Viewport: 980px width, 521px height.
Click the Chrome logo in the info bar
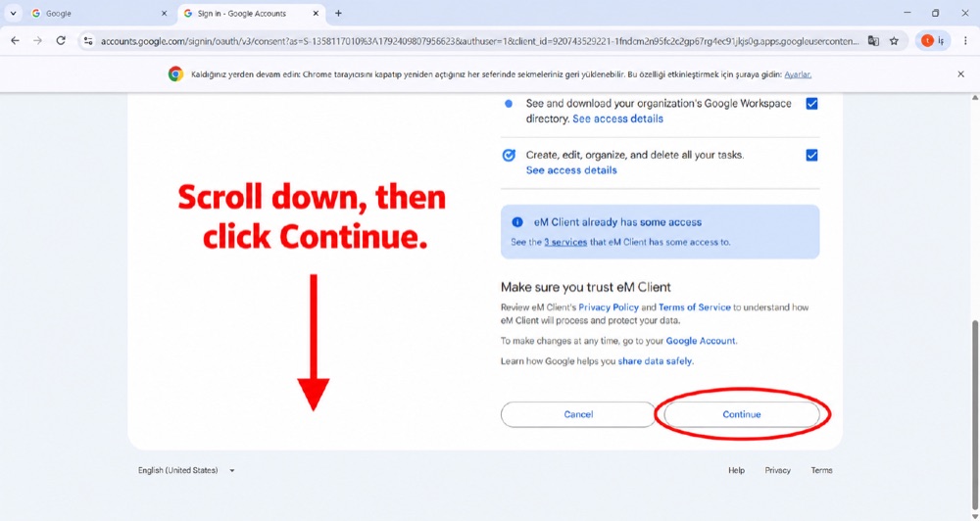coord(175,73)
